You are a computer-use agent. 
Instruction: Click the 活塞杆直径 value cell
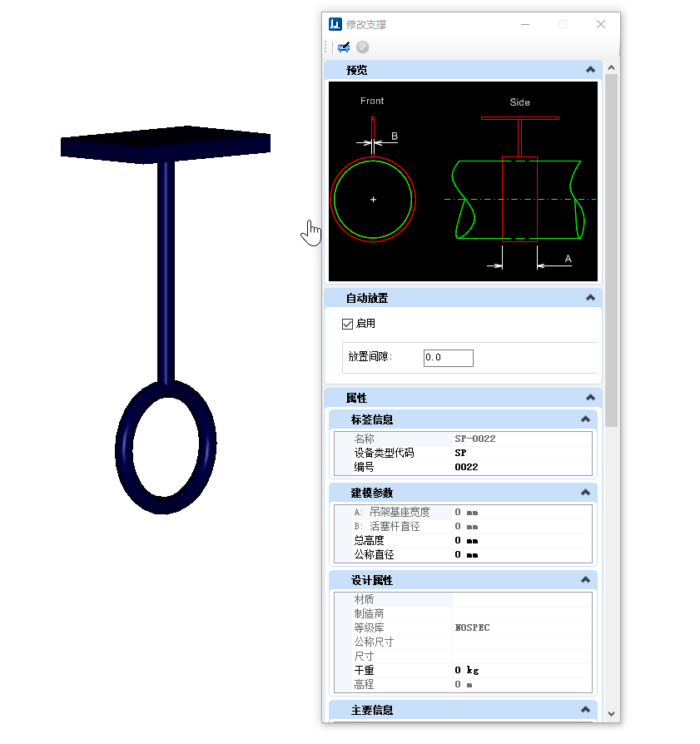(x=522, y=527)
